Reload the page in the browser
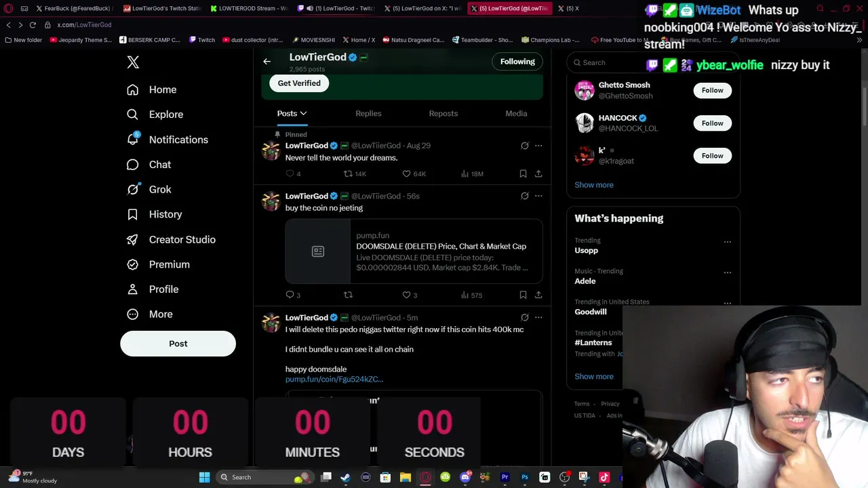 pyautogui.click(x=33, y=25)
